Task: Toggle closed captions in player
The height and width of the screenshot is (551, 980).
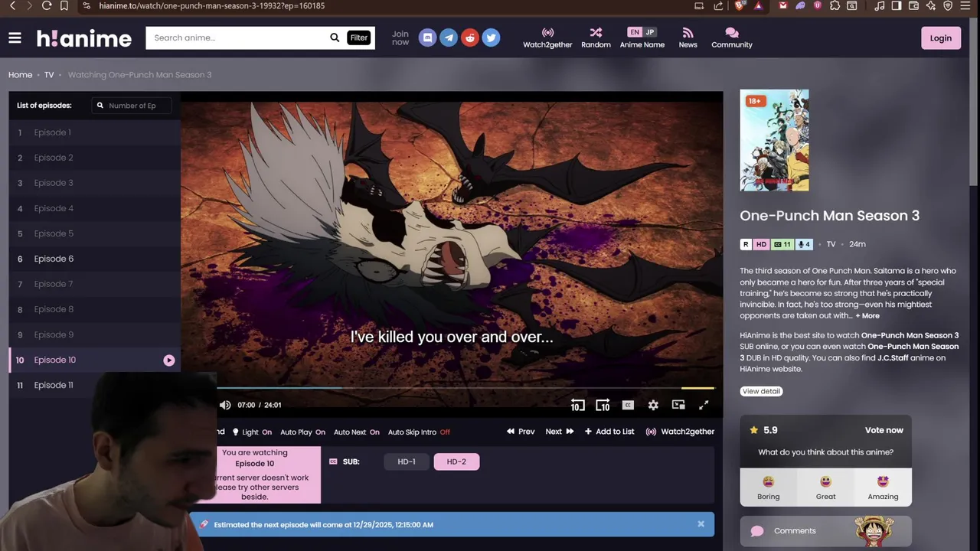Action: 628,405
